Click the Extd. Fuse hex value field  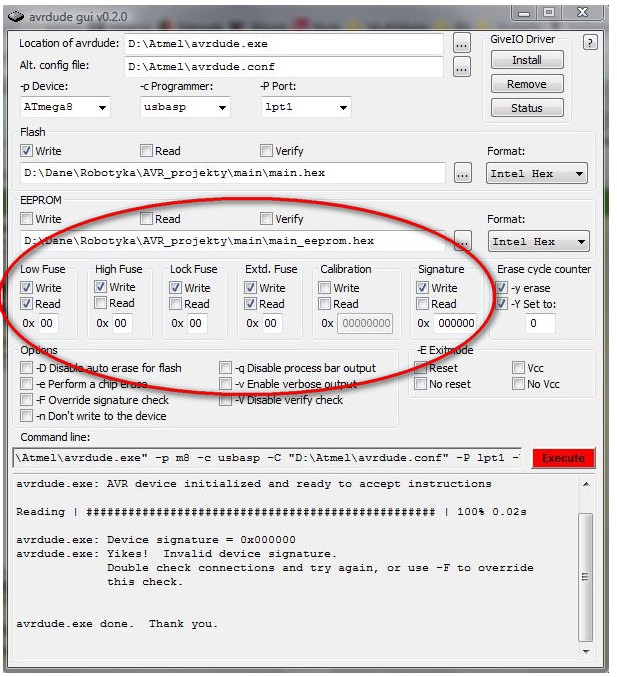[x=272, y=323]
